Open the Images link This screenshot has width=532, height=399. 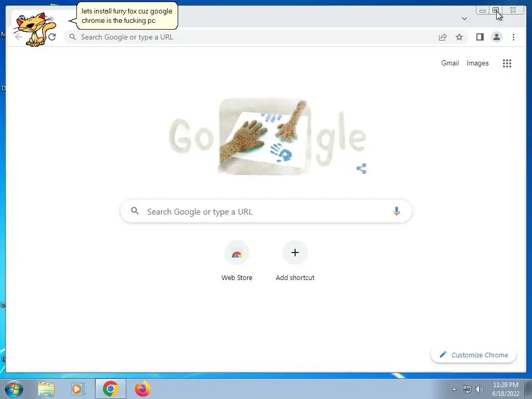pos(477,63)
